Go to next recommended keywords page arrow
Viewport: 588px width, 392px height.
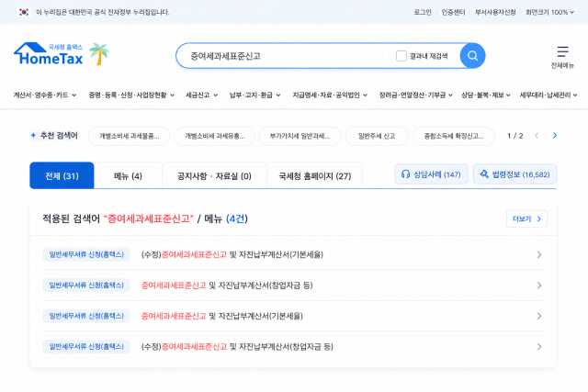[x=555, y=136]
